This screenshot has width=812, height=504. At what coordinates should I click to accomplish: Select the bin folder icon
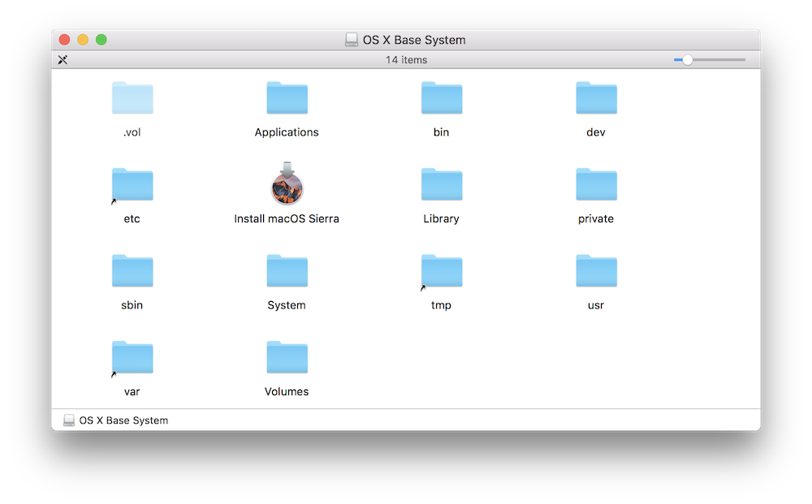tap(441, 98)
